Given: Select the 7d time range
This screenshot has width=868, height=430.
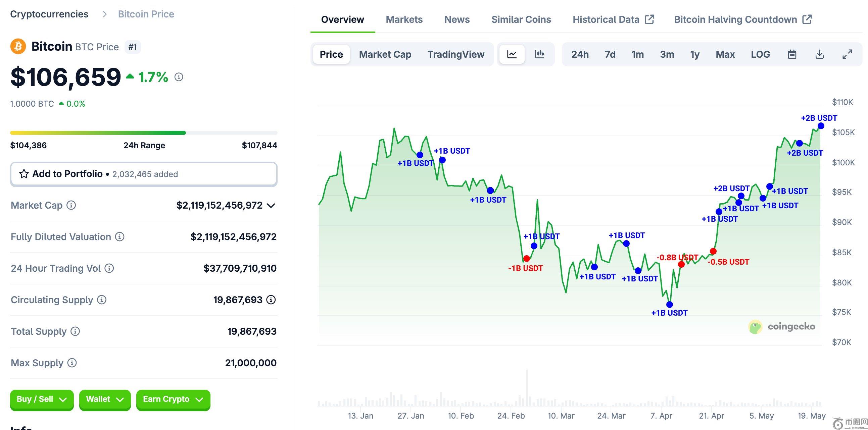Looking at the screenshot, I should [610, 54].
